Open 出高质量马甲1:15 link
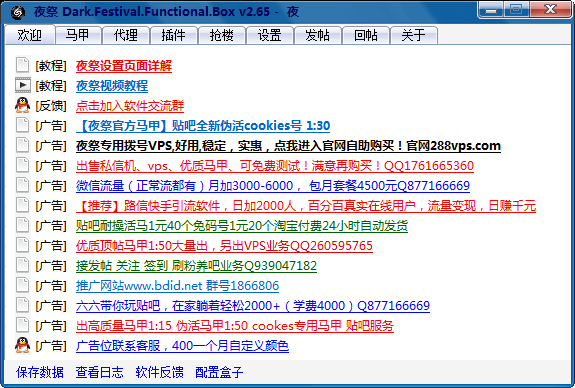Image resolution: width=575 pixels, height=388 pixels. 235,326
